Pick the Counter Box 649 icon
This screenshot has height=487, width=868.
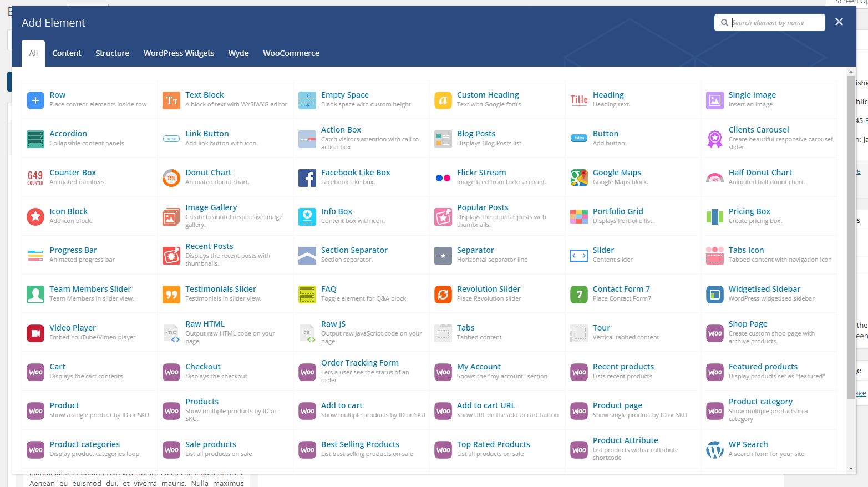35,178
